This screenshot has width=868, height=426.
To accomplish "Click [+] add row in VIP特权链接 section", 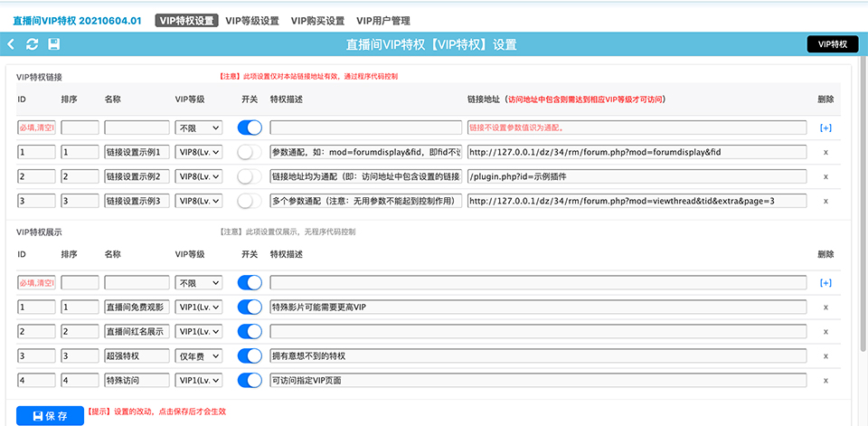I will coord(825,128).
